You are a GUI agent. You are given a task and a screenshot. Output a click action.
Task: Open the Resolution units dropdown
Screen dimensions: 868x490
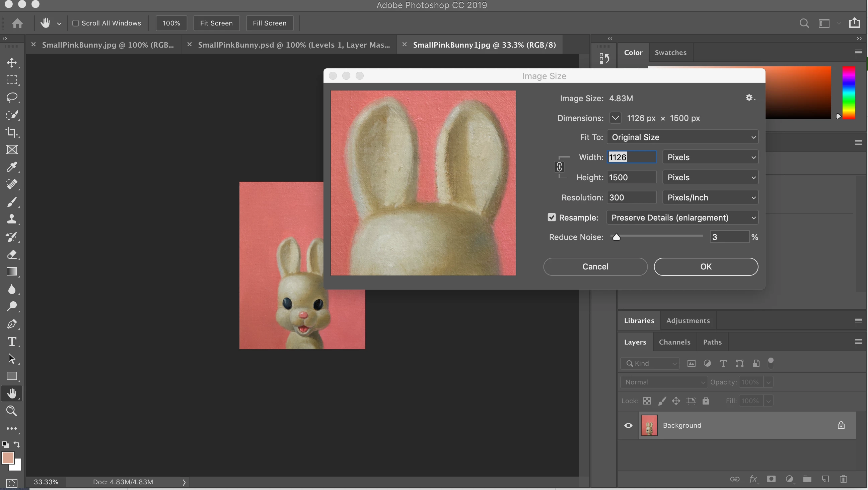pos(710,198)
